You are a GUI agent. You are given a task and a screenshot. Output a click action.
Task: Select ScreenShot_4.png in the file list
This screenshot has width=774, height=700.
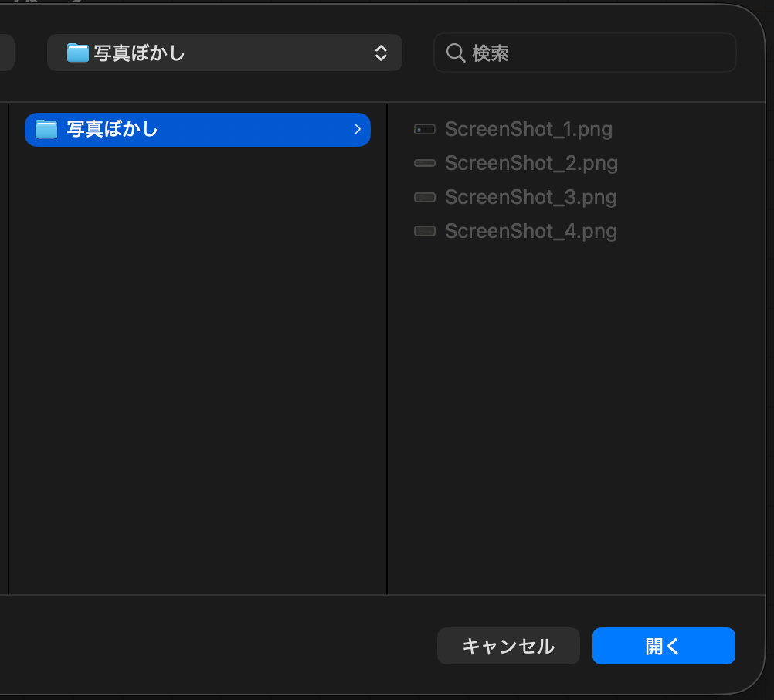[531, 231]
